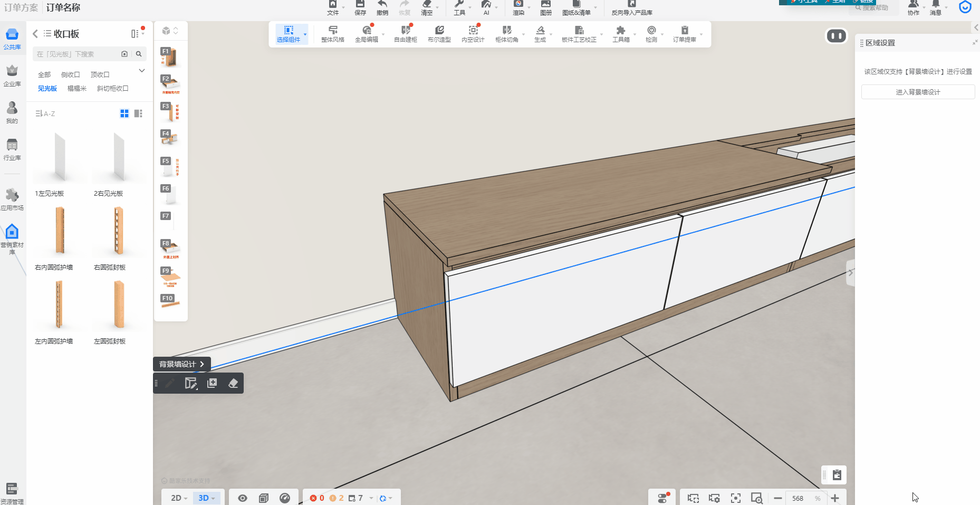Switch to list detail view
This screenshot has height=505, width=980.
(x=138, y=113)
